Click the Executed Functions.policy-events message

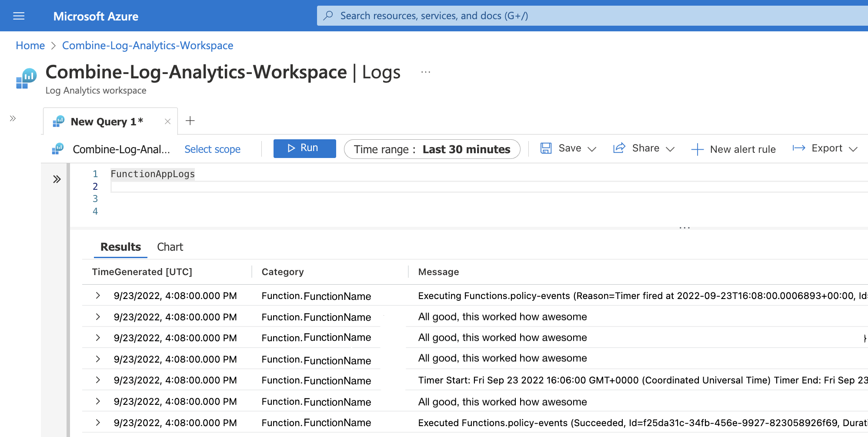pos(643,423)
